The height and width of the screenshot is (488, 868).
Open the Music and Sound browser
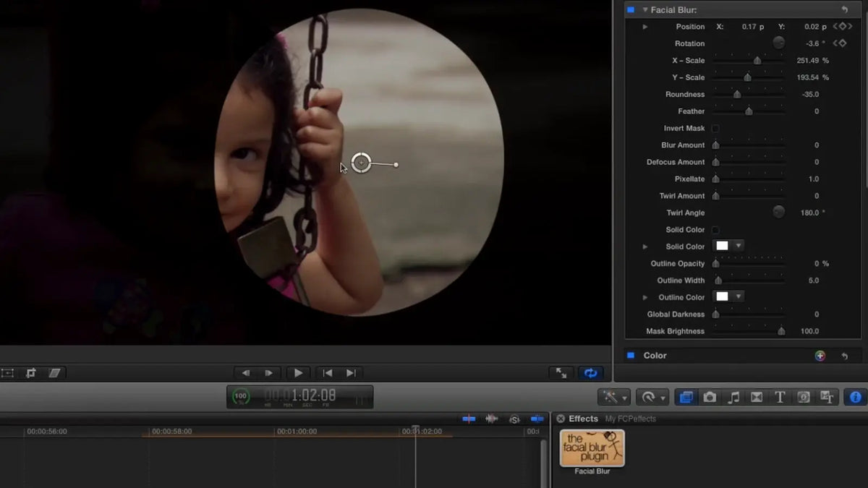[733, 397]
